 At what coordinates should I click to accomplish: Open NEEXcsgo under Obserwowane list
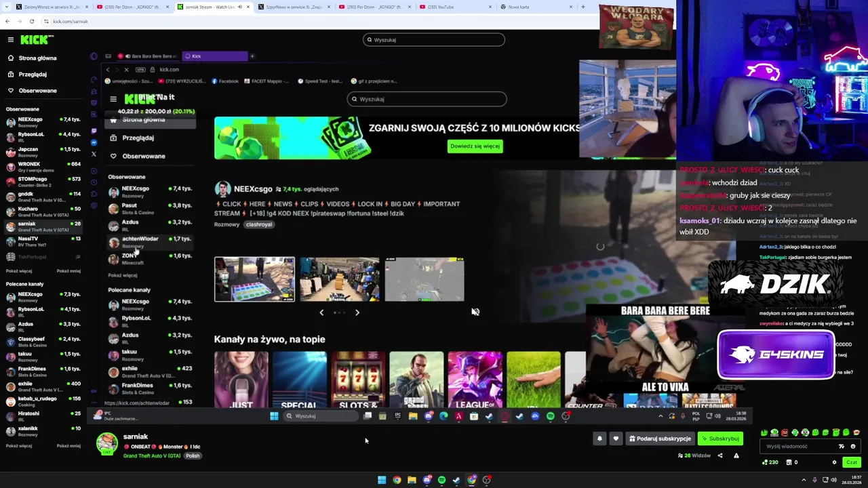click(x=43, y=122)
